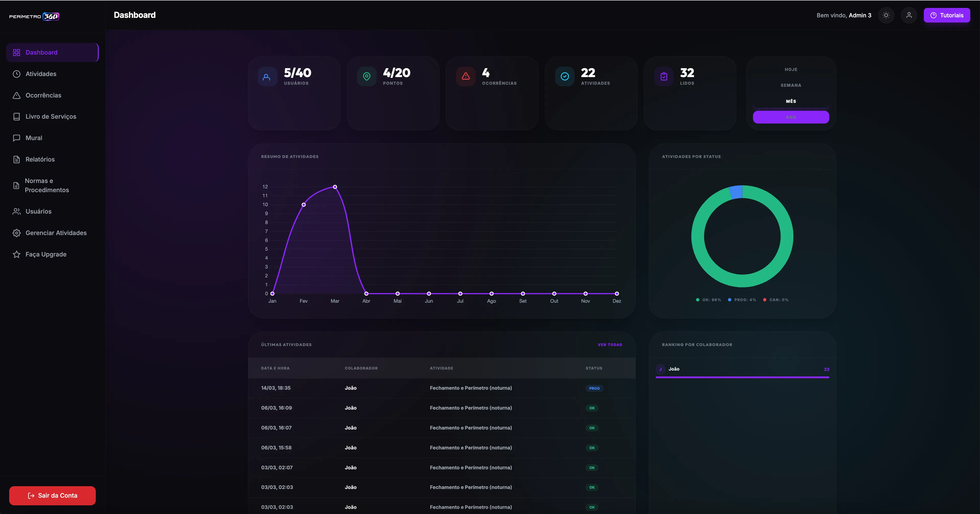This screenshot has height=514, width=980.
Task: Select Faça Upgrade option
Action: tap(53, 254)
